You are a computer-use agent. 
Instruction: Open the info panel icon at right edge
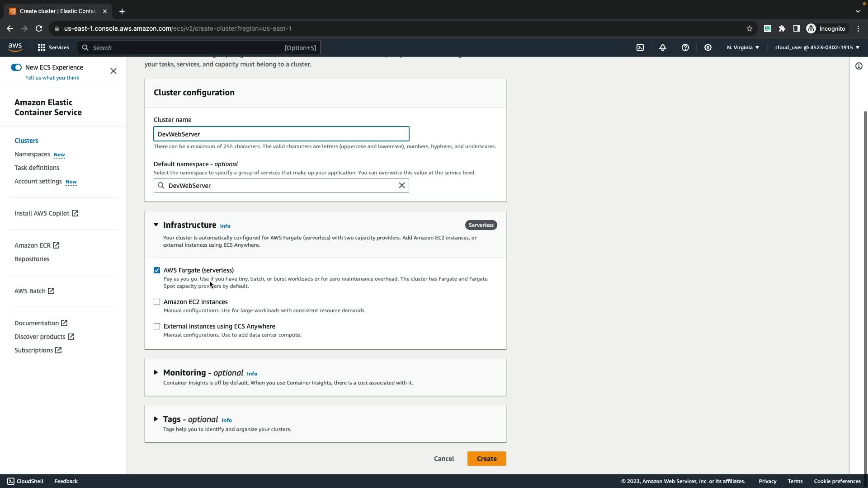click(x=859, y=66)
